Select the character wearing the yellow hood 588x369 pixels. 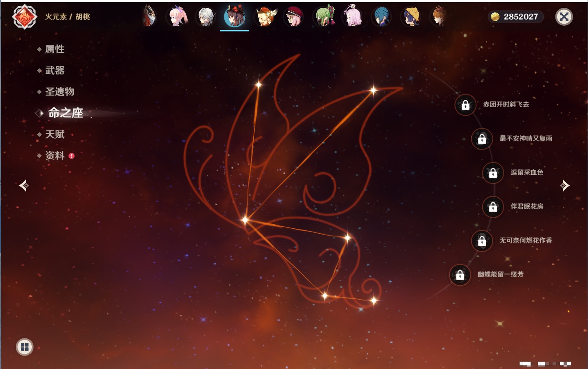point(411,17)
